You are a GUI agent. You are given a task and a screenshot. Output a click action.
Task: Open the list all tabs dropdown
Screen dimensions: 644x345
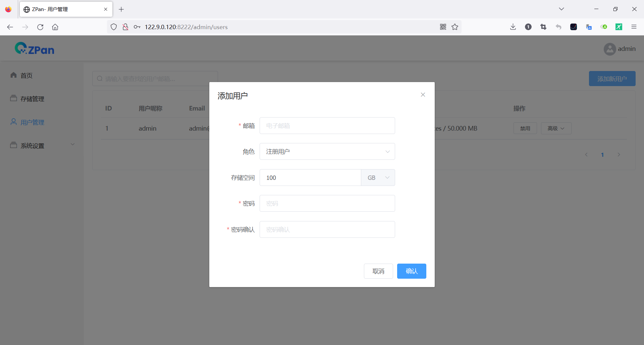(561, 9)
